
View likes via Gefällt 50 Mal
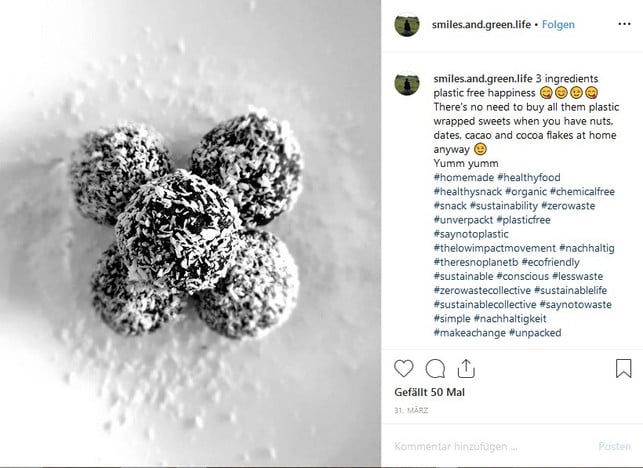[x=429, y=393]
